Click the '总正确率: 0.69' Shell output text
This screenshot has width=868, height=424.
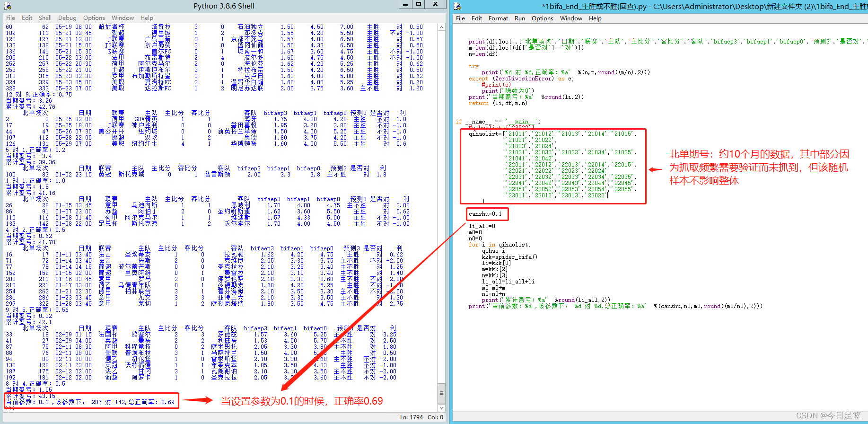tap(151, 402)
